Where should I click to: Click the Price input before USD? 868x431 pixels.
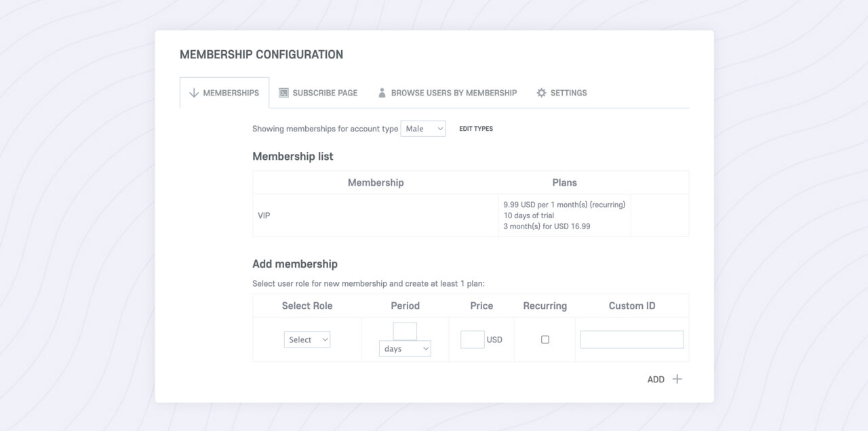pos(472,340)
